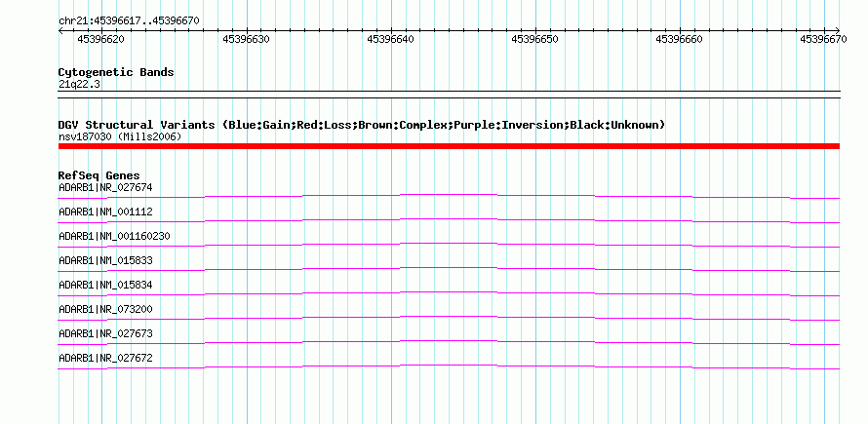Select the DGV Structural Variants track title
This screenshot has width=868, height=424.
[x=362, y=125]
